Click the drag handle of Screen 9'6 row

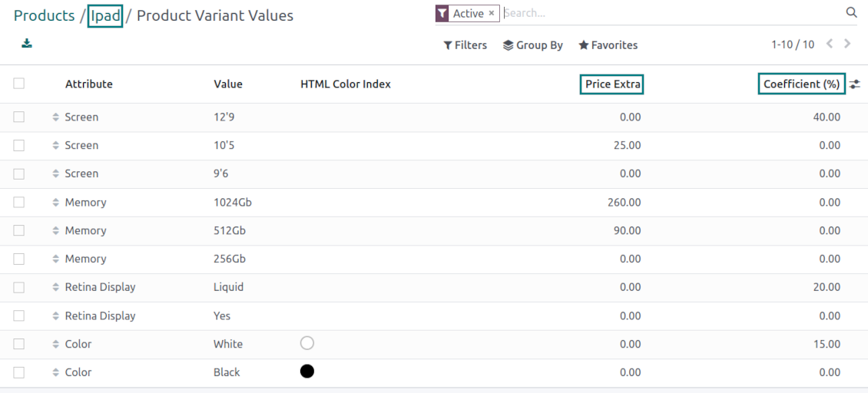click(x=55, y=173)
